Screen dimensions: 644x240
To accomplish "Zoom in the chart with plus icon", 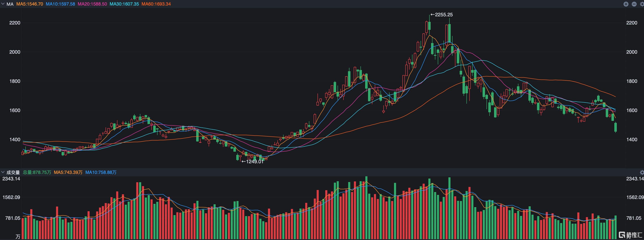I will [626, 4].
